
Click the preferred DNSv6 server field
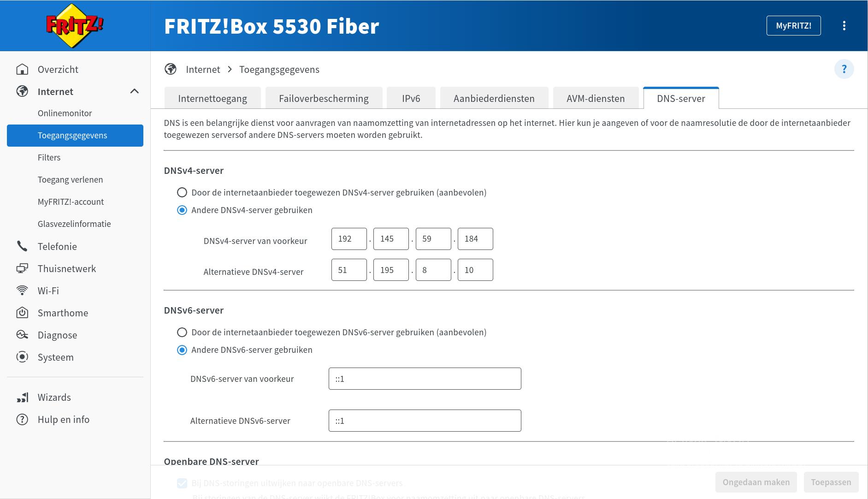[425, 379]
